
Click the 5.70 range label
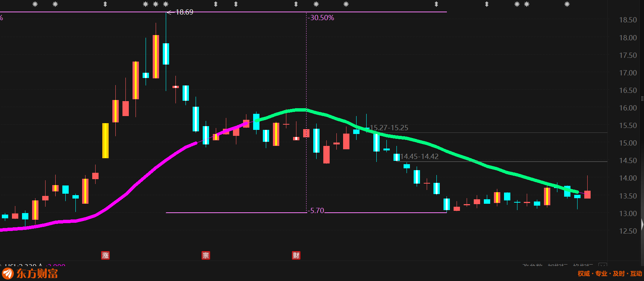tap(317, 210)
